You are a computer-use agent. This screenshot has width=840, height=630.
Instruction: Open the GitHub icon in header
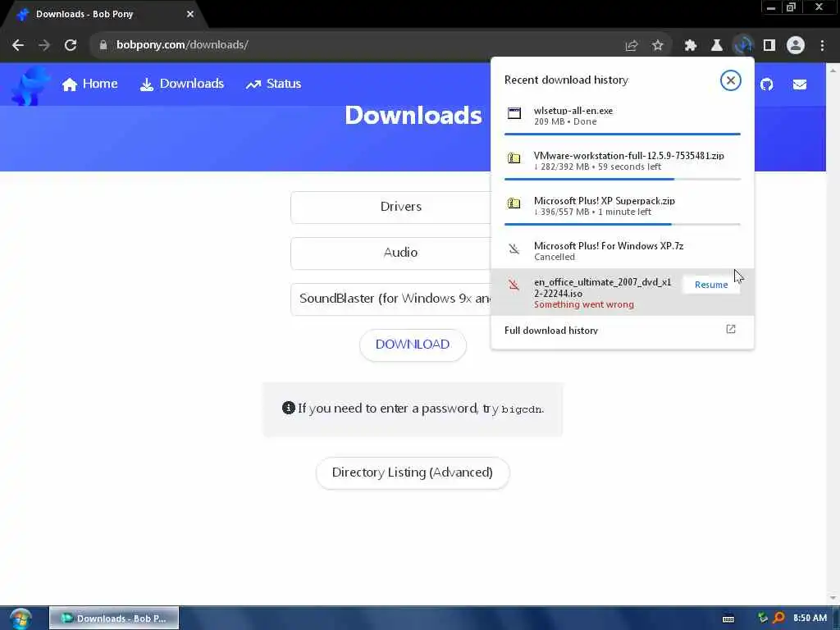[767, 84]
